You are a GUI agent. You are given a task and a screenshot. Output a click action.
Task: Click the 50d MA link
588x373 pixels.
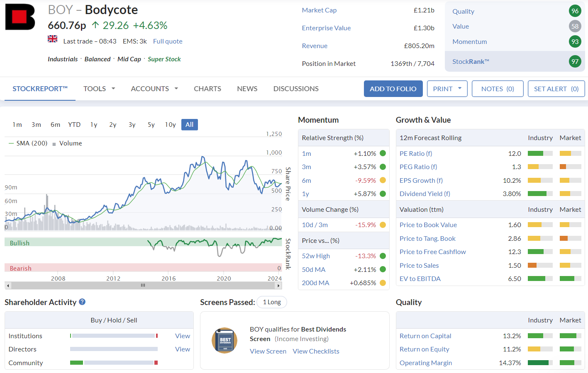pos(314,270)
